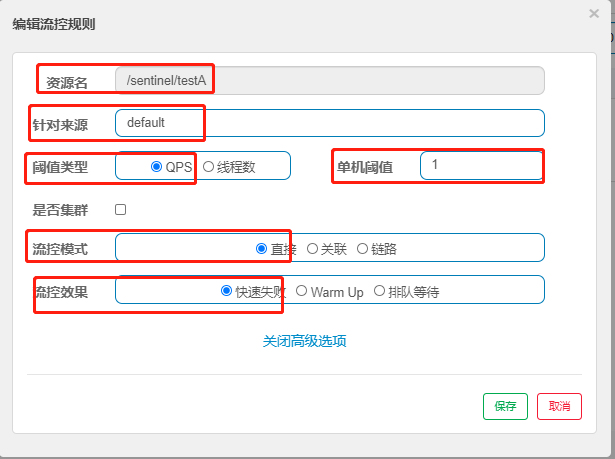
Task: Click the 编辑流控规则 dialog title
Action: [54, 24]
